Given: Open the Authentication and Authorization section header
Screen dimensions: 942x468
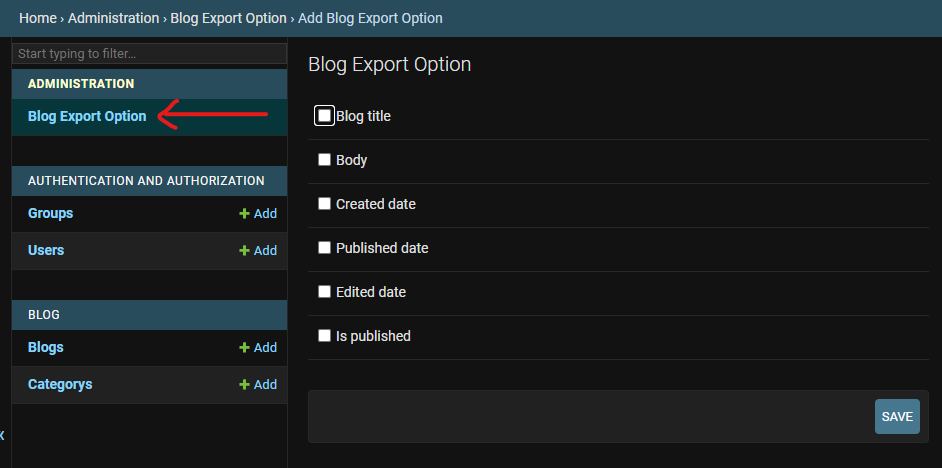Looking at the screenshot, I should coord(146,181).
